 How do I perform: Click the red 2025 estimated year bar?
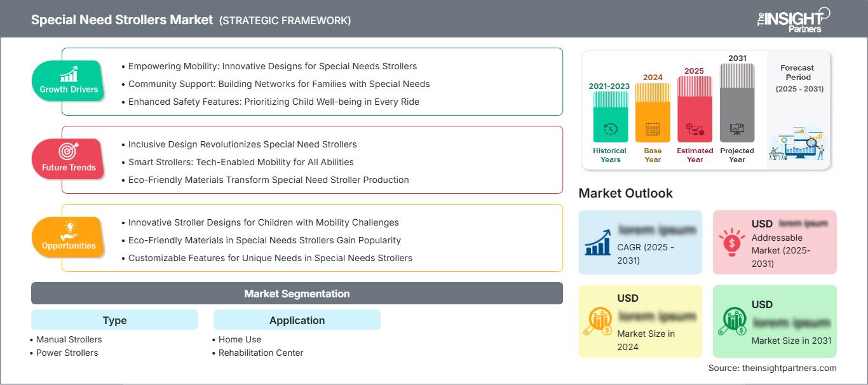pos(695,109)
